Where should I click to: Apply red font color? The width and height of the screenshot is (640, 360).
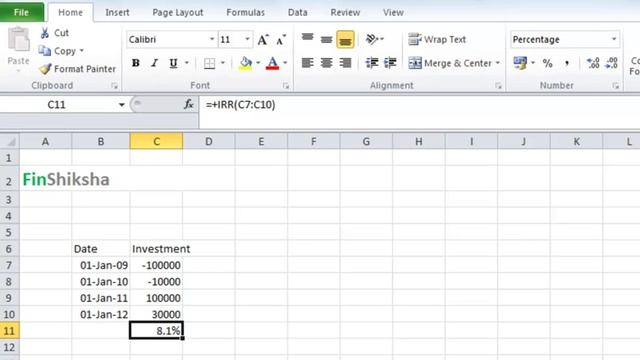coord(272,63)
